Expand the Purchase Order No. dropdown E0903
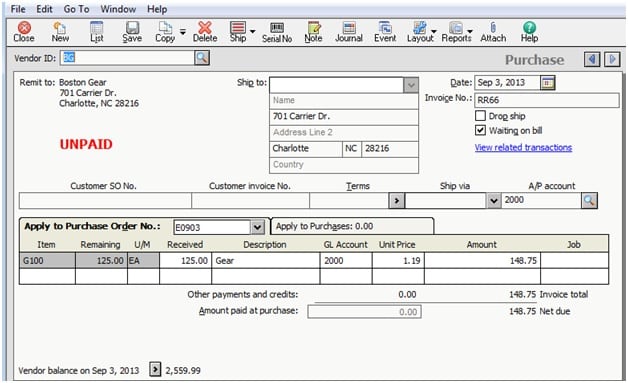This screenshot has height=383, width=628. [x=257, y=228]
